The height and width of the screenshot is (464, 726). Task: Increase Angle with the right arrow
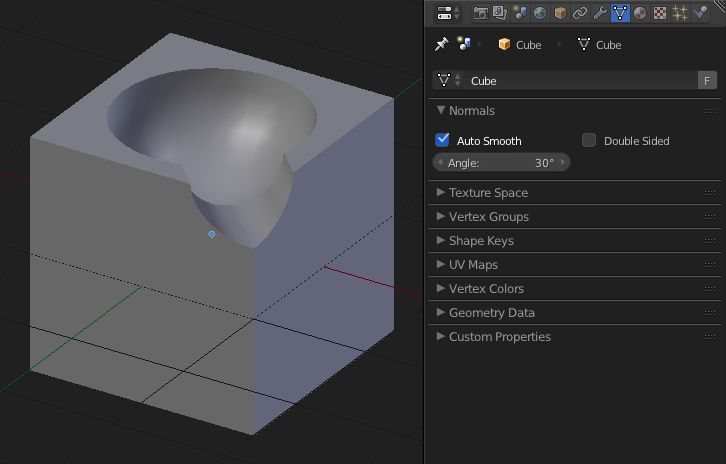[x=563, y=163]
